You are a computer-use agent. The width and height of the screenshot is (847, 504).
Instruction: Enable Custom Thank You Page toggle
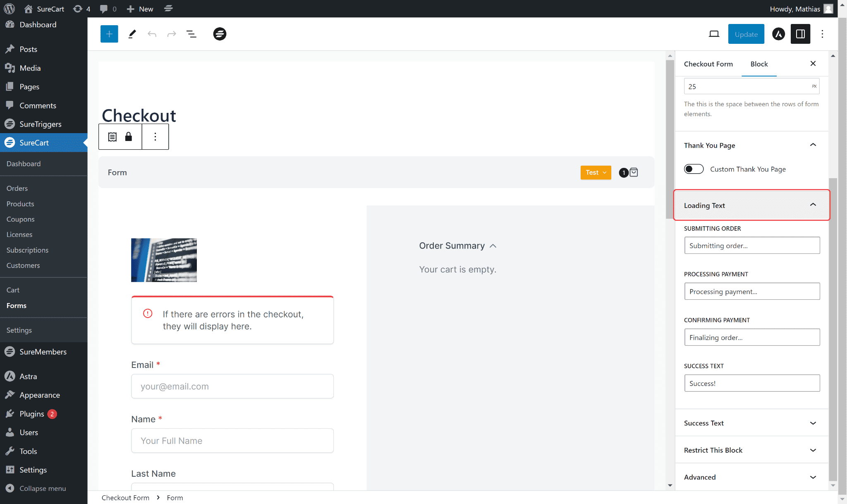(694, 169)
